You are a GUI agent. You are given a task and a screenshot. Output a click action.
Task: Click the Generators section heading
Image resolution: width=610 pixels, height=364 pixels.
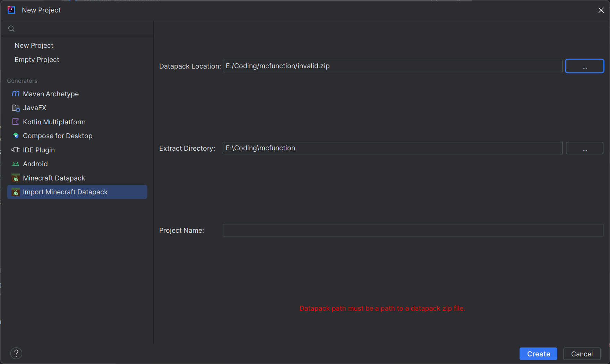[22, 81]
